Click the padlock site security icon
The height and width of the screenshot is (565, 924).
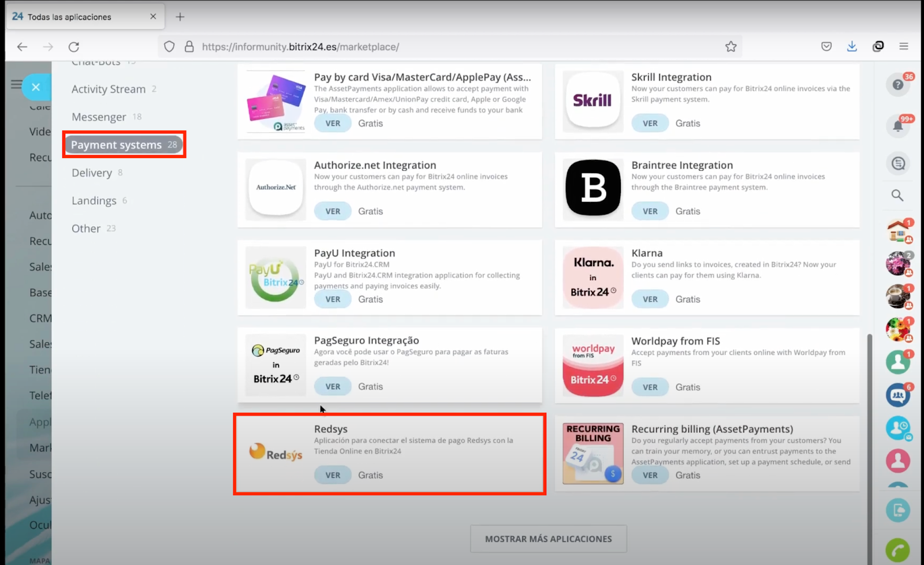189,47
